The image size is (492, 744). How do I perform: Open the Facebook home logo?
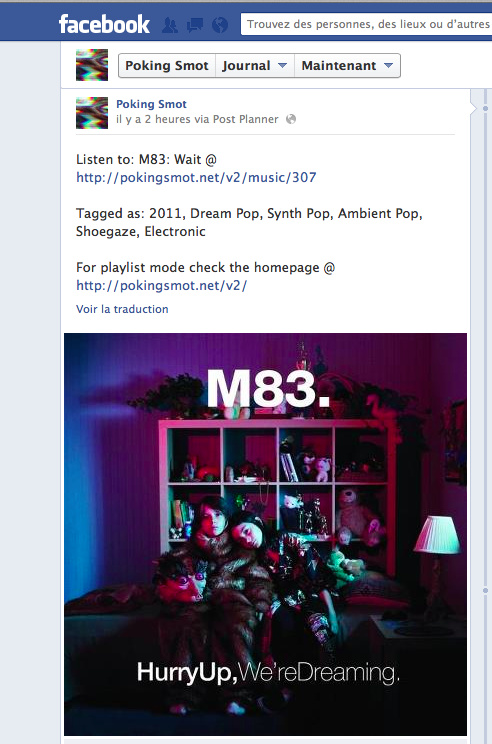(x=104, y=24)
